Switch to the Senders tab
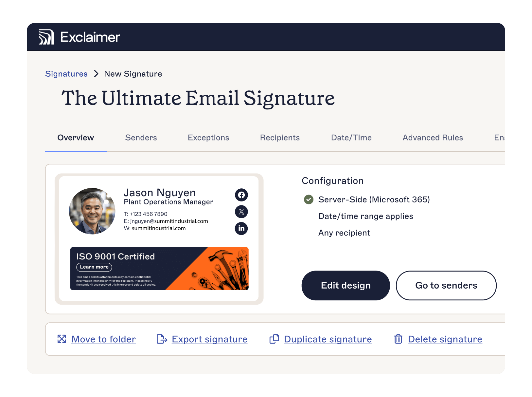The image size is (532, 397). pos(141,138)
